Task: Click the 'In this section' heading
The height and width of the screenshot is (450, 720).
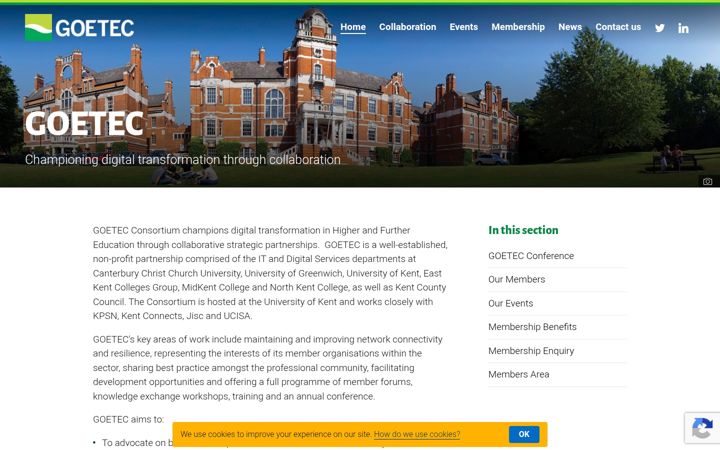Action: (523, 230)
